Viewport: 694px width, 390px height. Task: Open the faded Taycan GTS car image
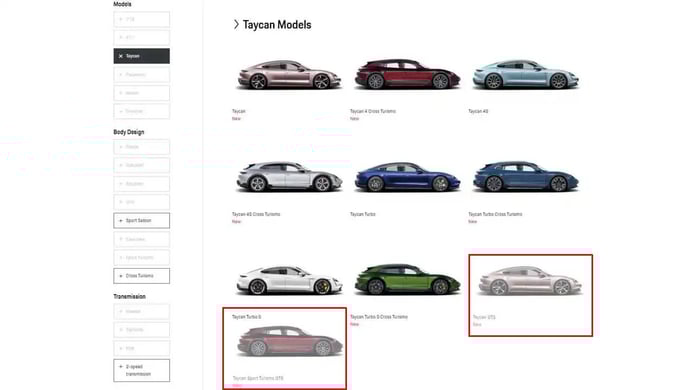530,281
